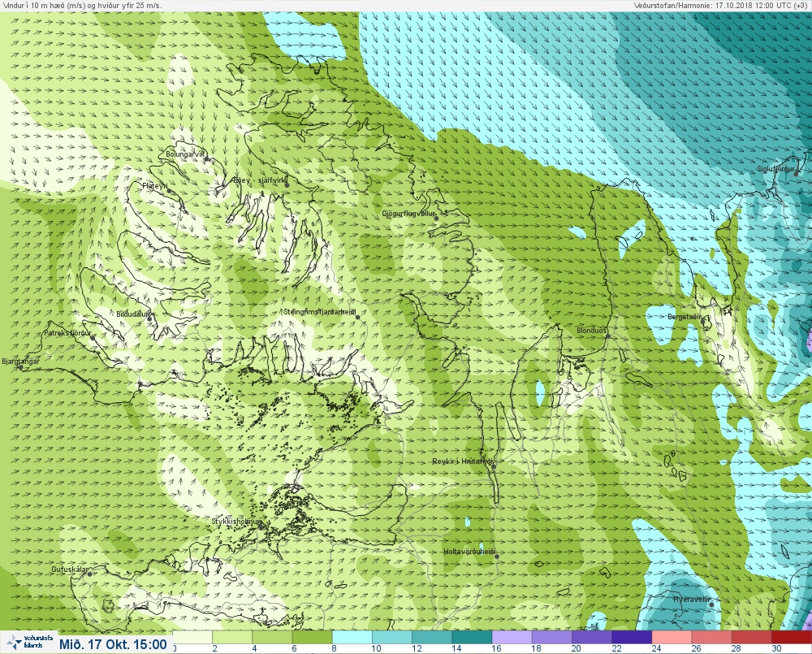Image resolution: width=812 pixels, height=654 pixels.
Task: Pick the cyan 10–12 m/s legend swatch
Action: [x=391, y=637]
